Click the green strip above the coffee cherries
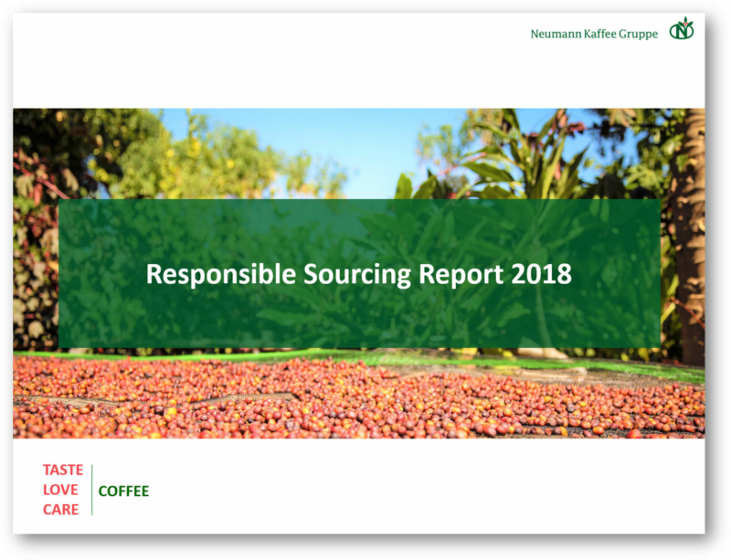731x560 pixels. click(274, 354)
